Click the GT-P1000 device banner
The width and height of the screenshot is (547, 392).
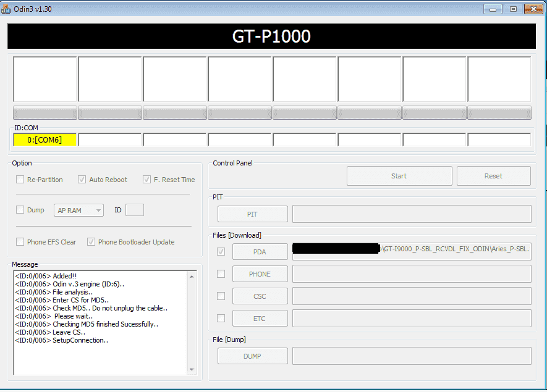[x=271, y=36]
